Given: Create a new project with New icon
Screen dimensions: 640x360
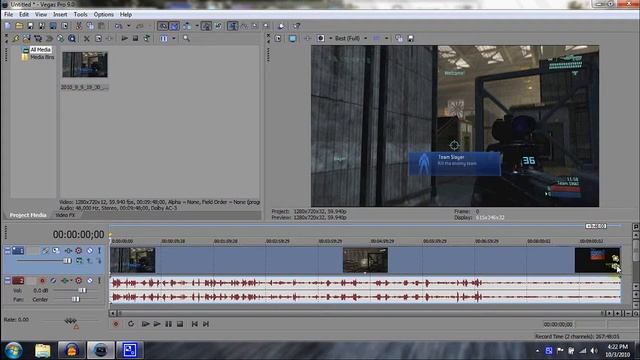Looking at the screenshot, I should point(8,26).
